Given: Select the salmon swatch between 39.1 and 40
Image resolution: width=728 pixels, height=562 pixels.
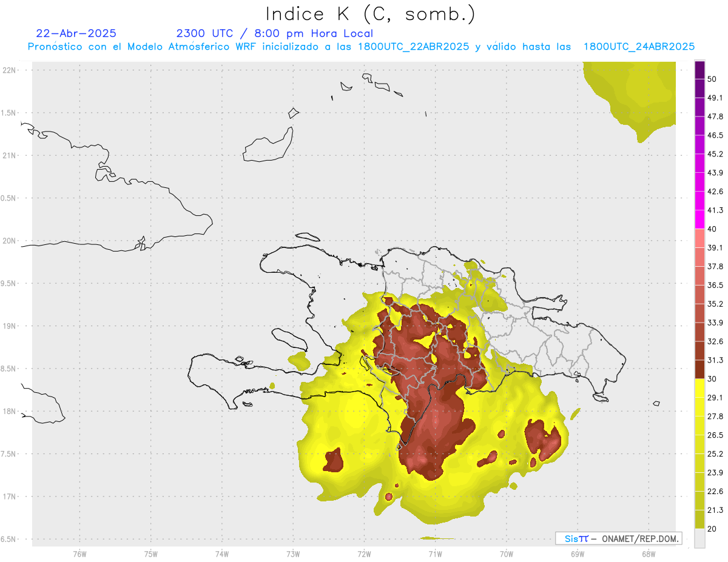Looking at the screenshot, I should tap(699, 238).
